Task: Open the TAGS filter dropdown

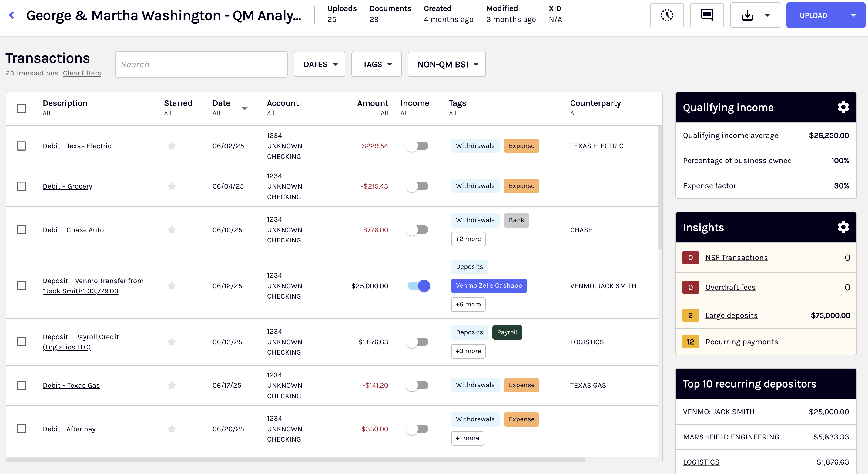Action: [x=376, y=64]
